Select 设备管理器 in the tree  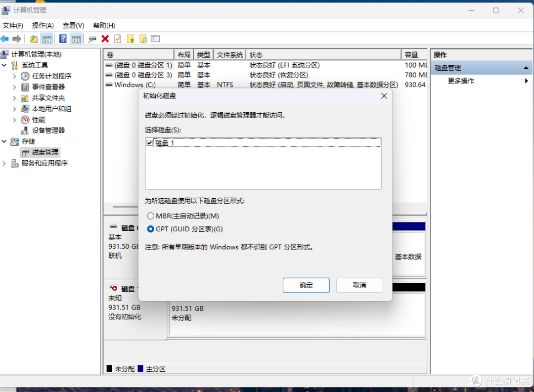(48, 131)
